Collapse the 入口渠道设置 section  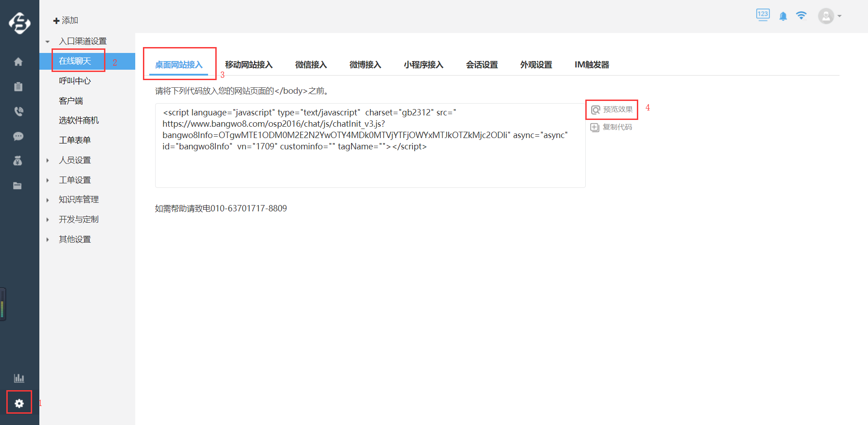click(x=47, y=42)
